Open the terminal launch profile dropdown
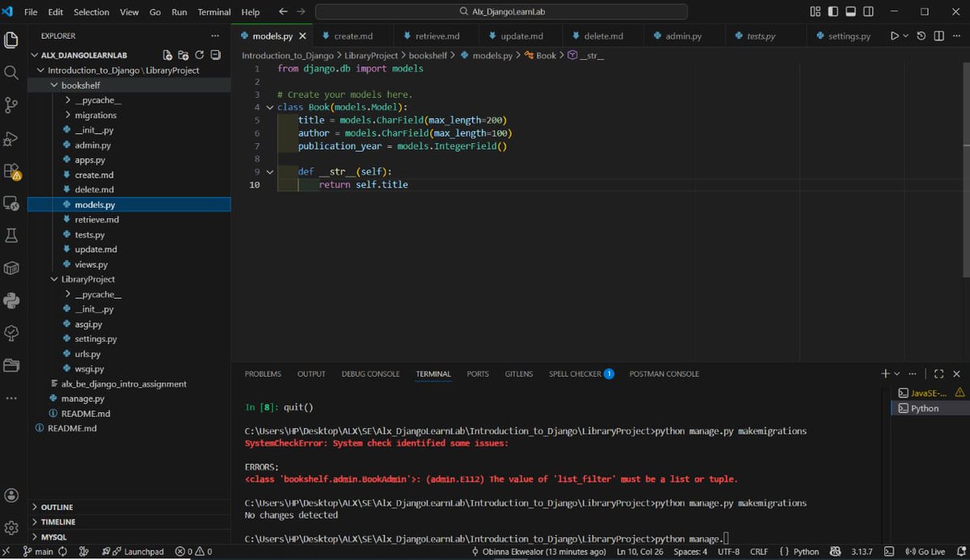 [x=896, y=374]
